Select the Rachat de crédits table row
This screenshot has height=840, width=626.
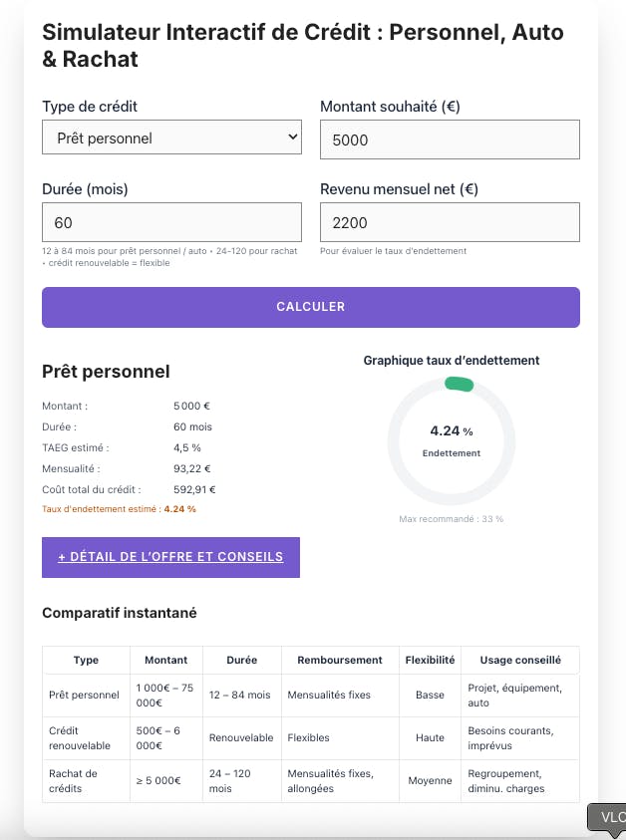pos(311,781)
